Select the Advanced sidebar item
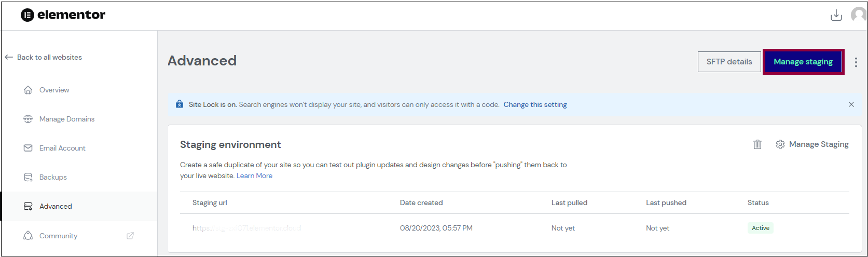 (x=56, y=206)
